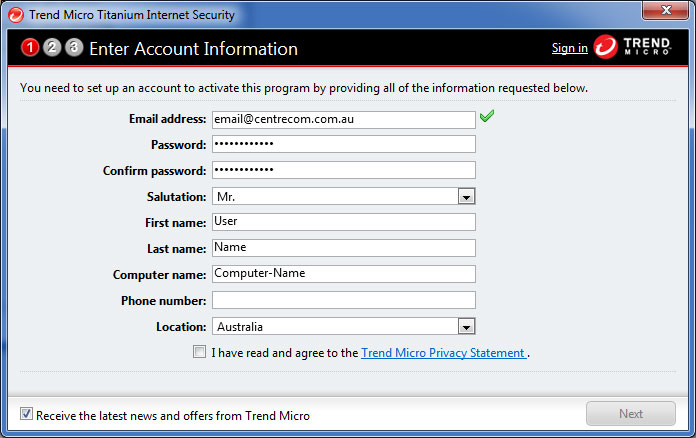Image resolution: width=696 pixels, height=438 pixels.
Task: Select the Location combo box showing Australia
Action: [x=344, y=327]
